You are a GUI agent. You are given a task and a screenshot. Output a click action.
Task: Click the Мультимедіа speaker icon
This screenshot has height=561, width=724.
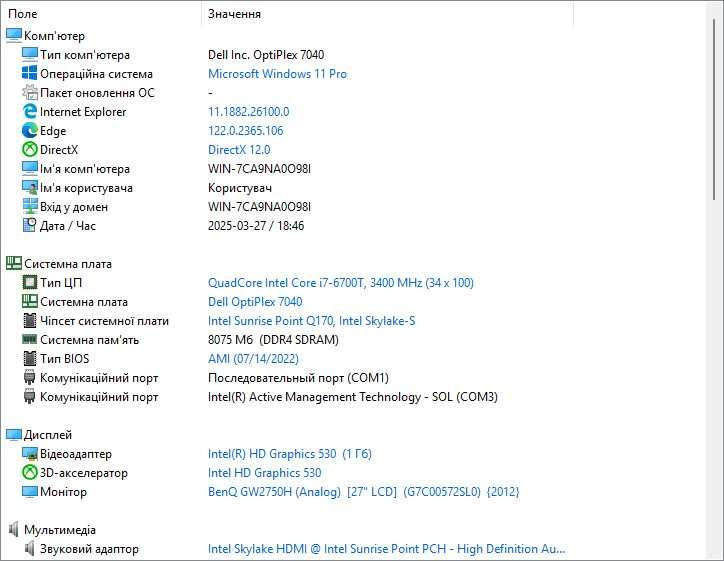[x=14, y=530]
